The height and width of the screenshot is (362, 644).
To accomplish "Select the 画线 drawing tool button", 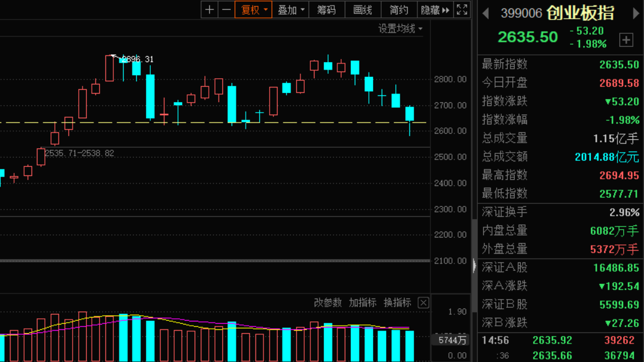I will [x=363, y=10].
